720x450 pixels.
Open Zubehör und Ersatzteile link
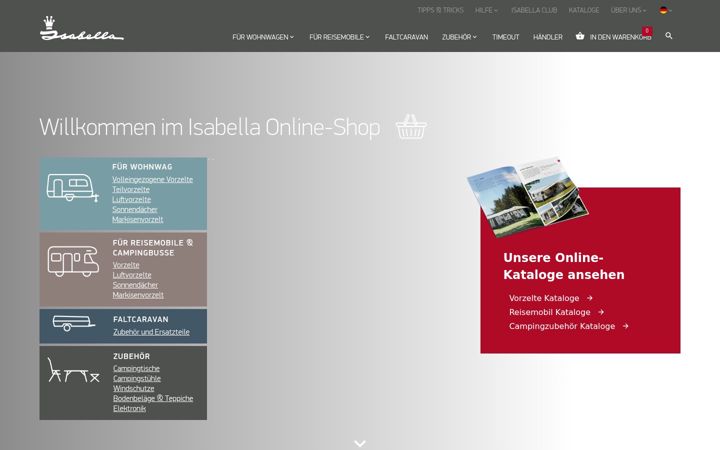[x=151, y=332]
